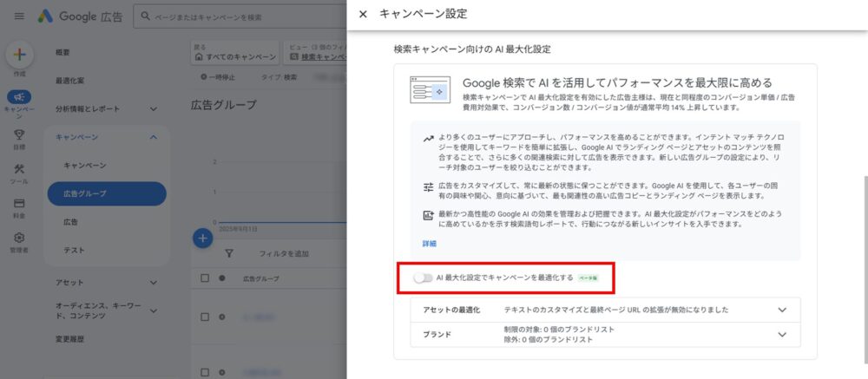868x379 pixels.
Task: Click the blue plus button to add ad group
Action: point(202,239)
